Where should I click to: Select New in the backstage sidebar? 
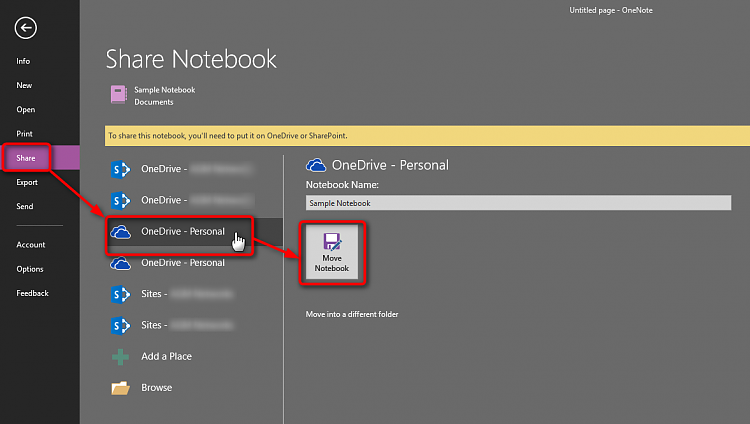pos(24,85)
